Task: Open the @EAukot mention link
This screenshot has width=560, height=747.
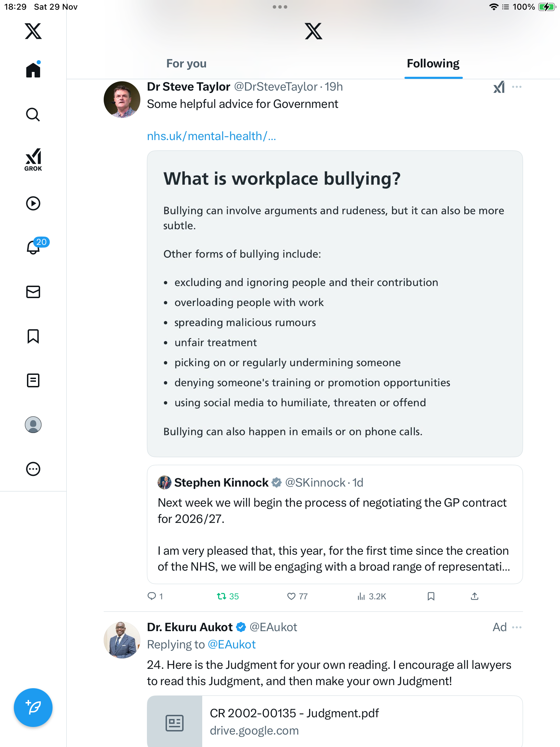Action: point(232,645)
